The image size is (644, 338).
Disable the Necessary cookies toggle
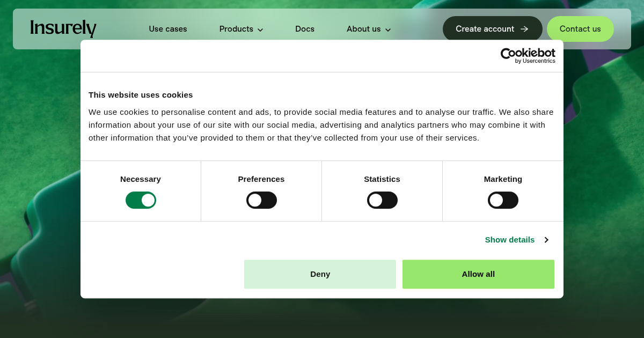click(x=141, y=200)
